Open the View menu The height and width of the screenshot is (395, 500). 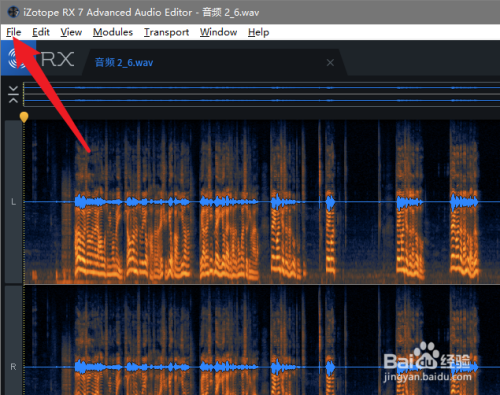(x=71, y=32)
